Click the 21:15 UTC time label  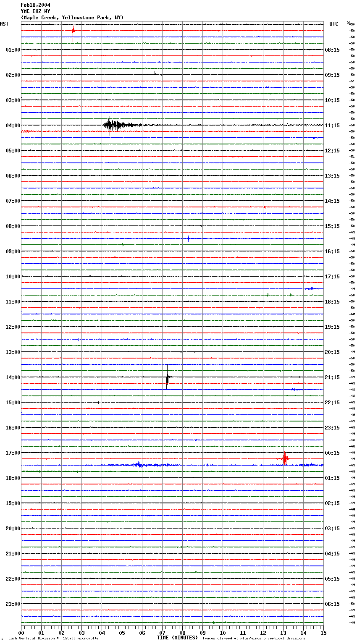(x=332, y=377)
